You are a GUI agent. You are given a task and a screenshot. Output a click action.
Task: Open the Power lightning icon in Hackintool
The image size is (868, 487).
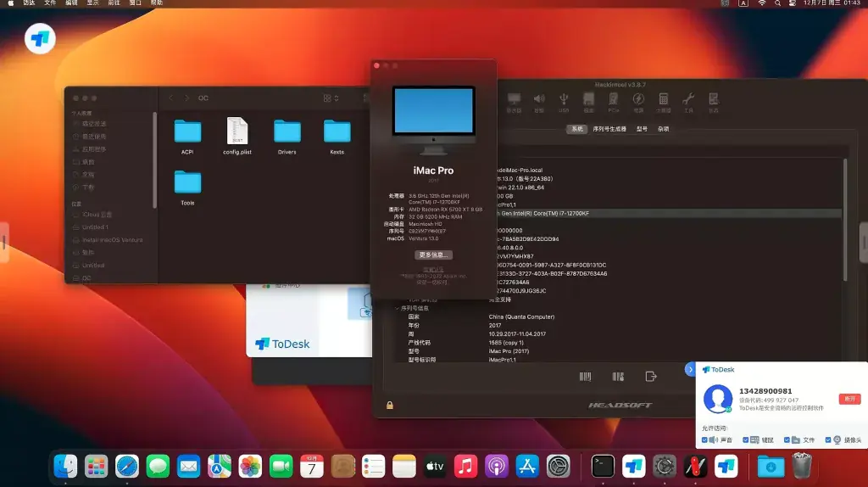click(x=638, y=102)
